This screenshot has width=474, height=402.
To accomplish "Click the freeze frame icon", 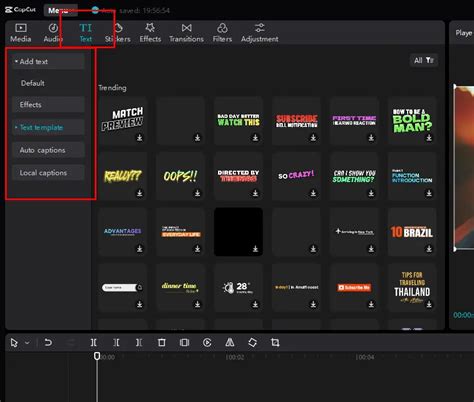I will (184, 342).
